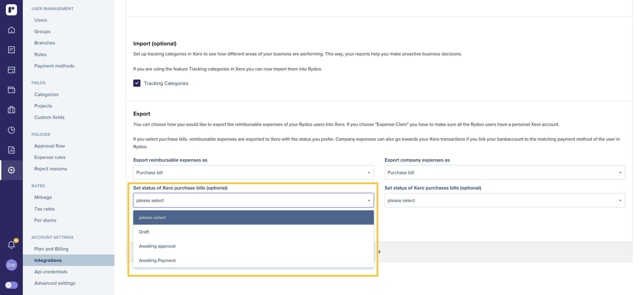Open the suitcase travel icon
Image resolution: width=644 pixels, height=295 pixels.
click(x=11, y=110)
